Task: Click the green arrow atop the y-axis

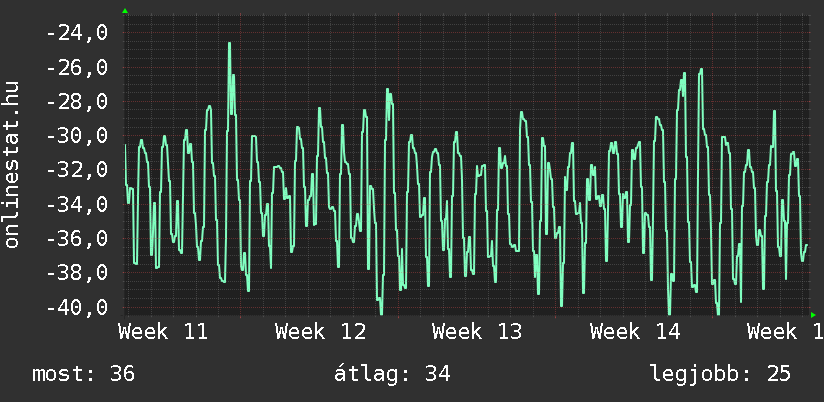Action: tap(125, 11)
